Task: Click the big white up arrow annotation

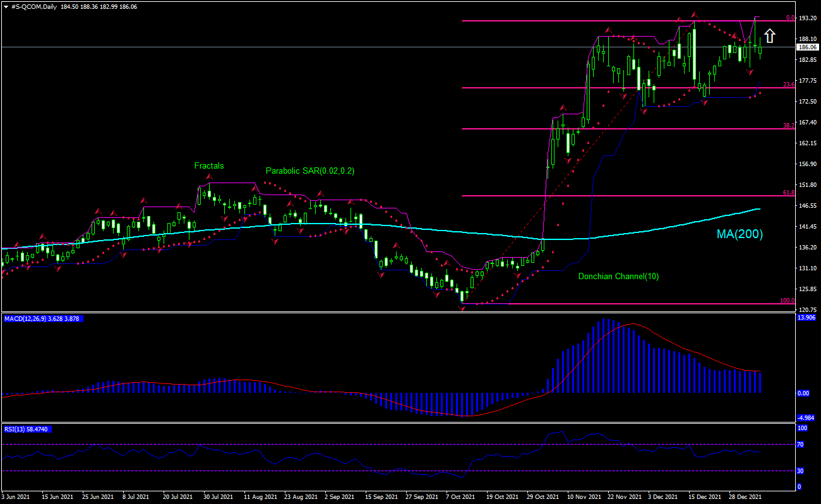Action: [769, 35]
